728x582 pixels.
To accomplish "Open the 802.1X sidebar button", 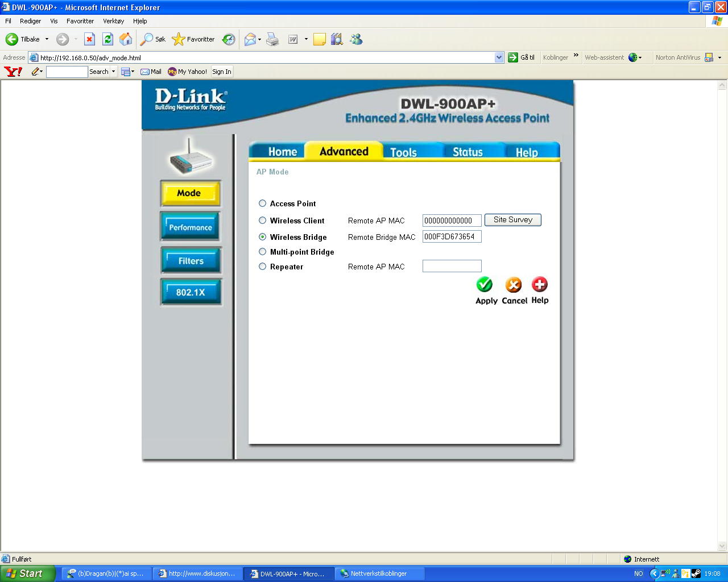I will coord(191,292).
